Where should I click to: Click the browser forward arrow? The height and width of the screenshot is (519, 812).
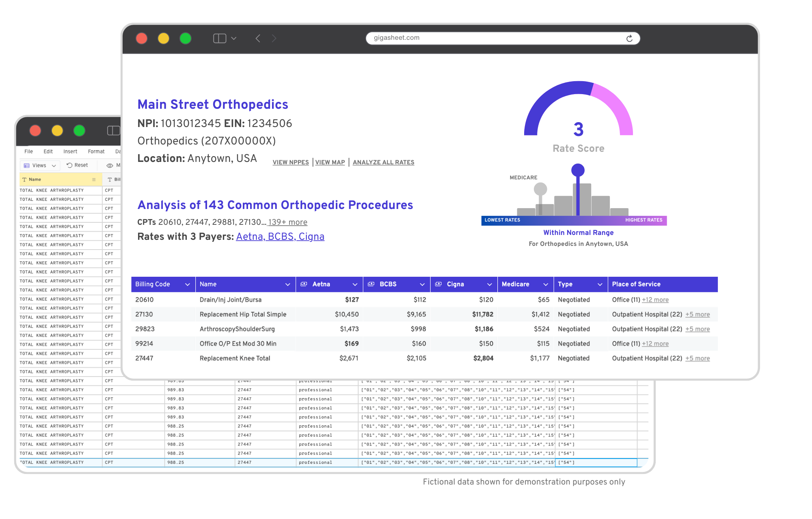(x=274, y=38)
